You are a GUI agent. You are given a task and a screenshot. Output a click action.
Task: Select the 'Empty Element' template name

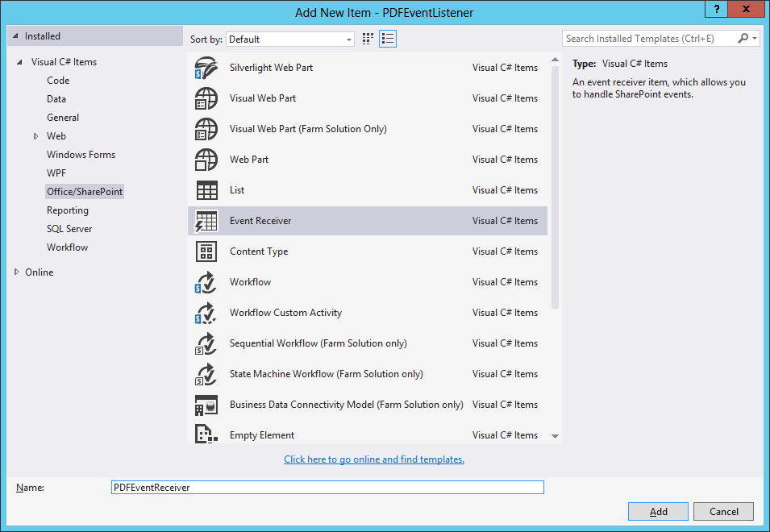(x=262, y=435)
